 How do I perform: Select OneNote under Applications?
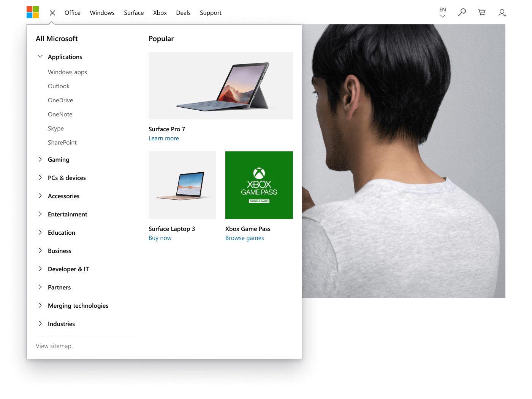point(60,114)
